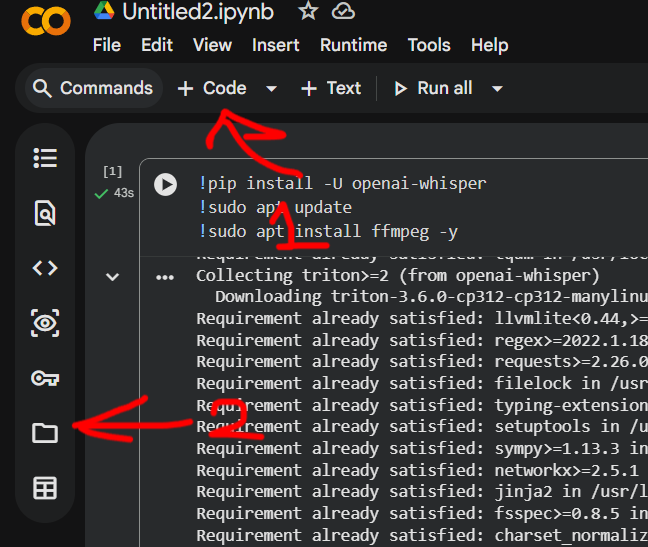
Task: Open Find and replace sidebar panel
Action: 45,213
